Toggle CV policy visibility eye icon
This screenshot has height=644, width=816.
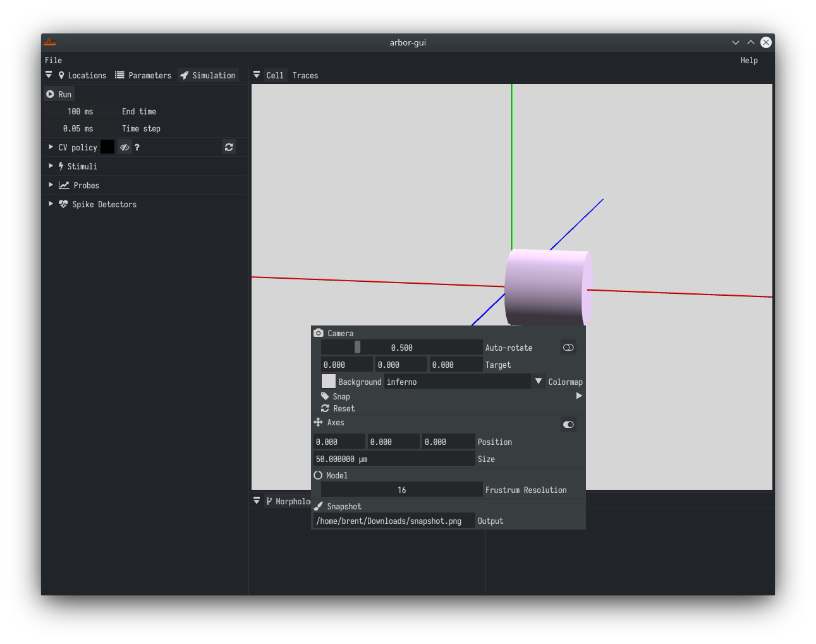[125, 147]
